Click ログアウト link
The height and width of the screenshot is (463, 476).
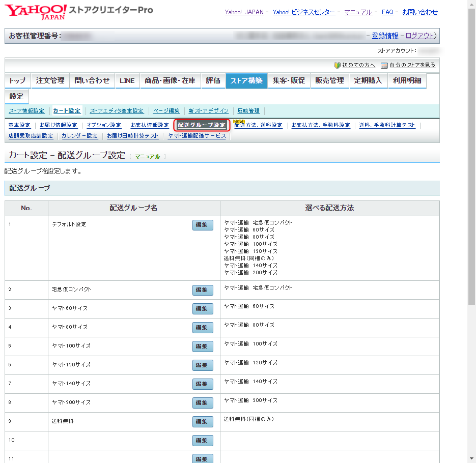click(420, 36)
